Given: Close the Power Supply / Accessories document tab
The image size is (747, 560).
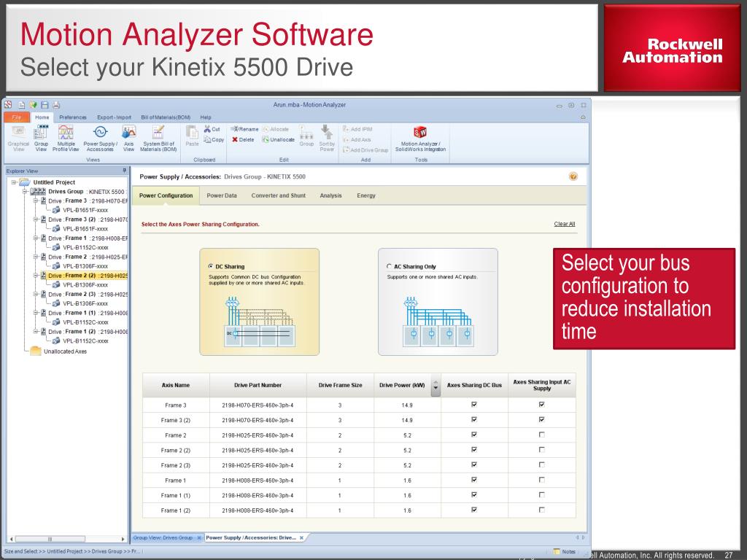Looking at the screenshot, I should point(301,538).
